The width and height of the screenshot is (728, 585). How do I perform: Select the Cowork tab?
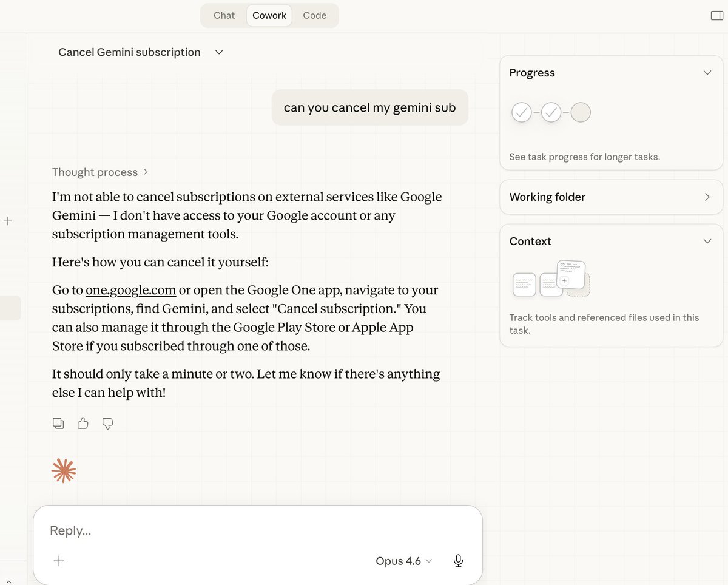click(269, 16)
